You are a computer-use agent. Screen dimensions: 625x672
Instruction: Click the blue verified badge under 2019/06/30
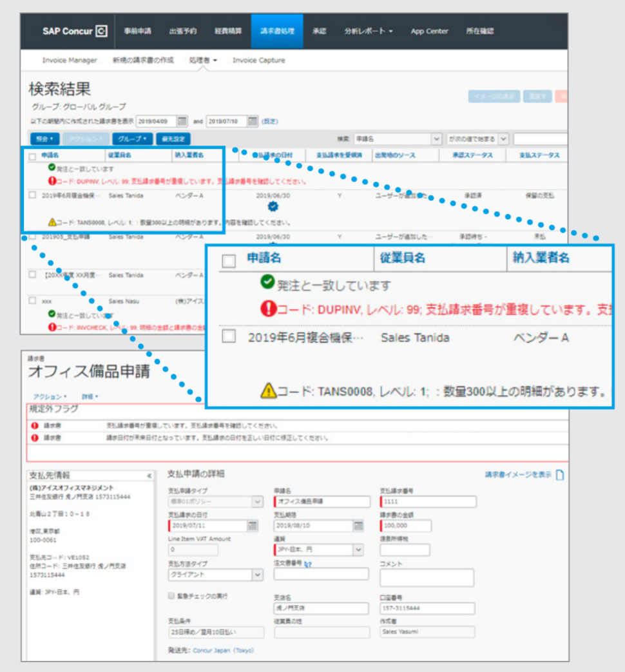[273, 206]
